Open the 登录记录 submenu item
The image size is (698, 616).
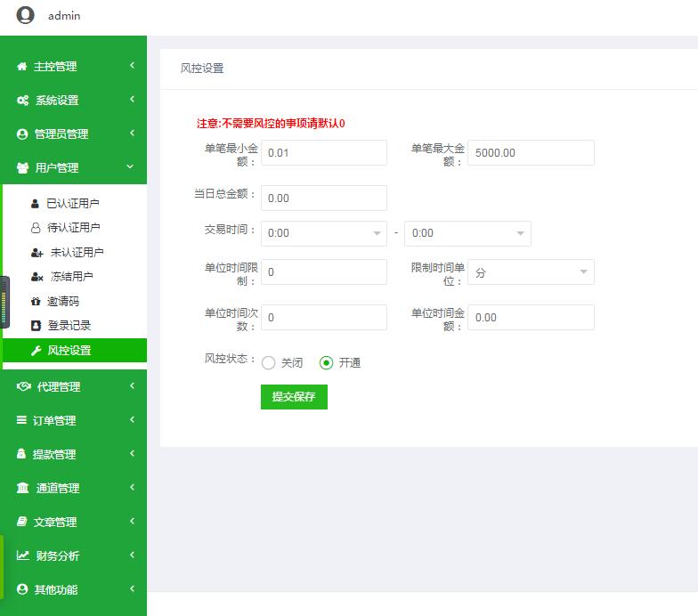[x=69, y=326]
